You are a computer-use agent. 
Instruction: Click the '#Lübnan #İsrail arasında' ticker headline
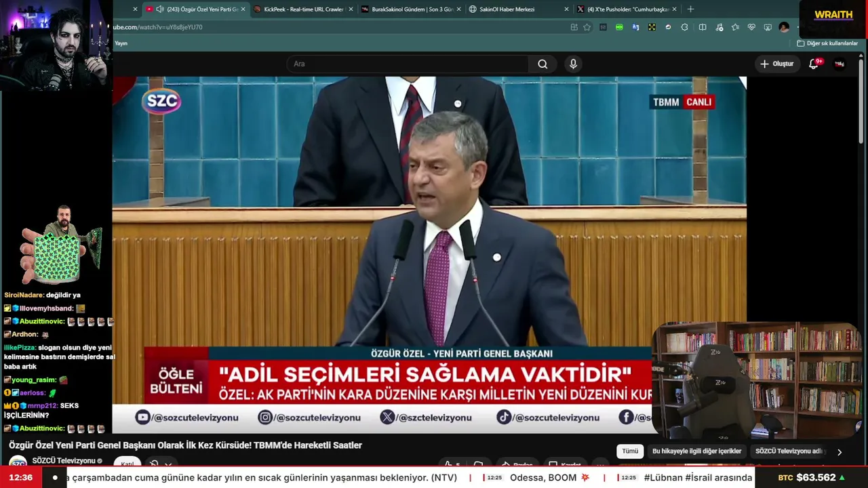(x=698, y=478)
